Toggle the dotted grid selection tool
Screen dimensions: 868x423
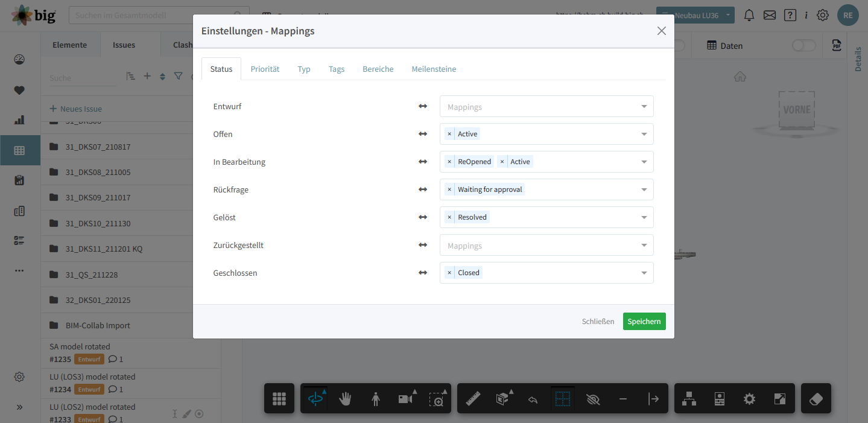(563, 398)
